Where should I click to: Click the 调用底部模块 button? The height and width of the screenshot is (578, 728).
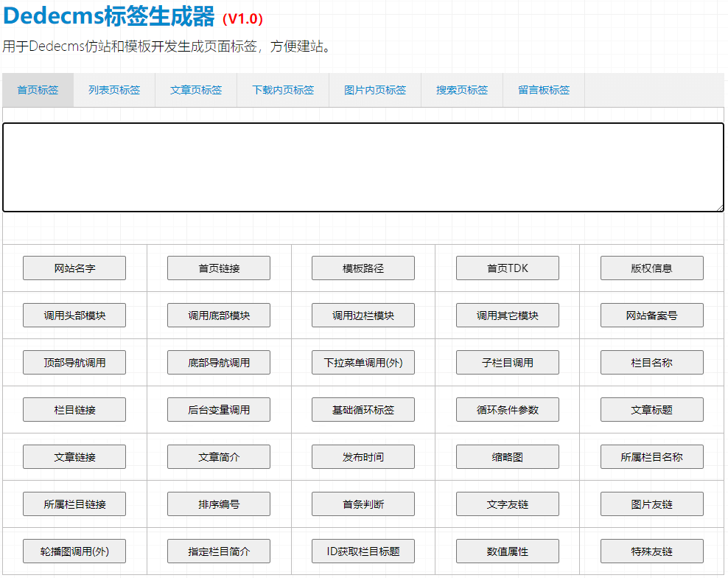(x=219, y=316)
